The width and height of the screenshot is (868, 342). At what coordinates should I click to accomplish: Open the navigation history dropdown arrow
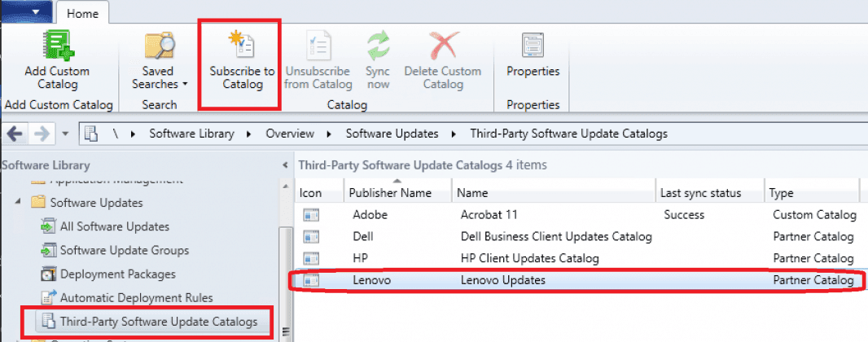click(x=65, y=134)
